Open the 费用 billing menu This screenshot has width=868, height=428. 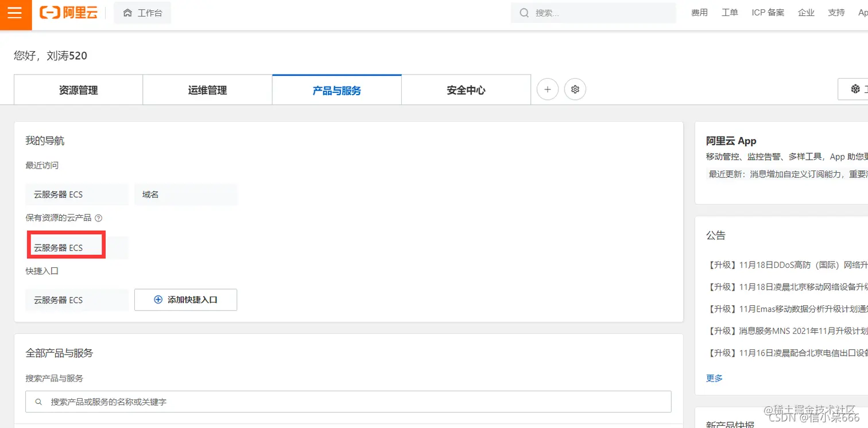[x=699, y=12]
